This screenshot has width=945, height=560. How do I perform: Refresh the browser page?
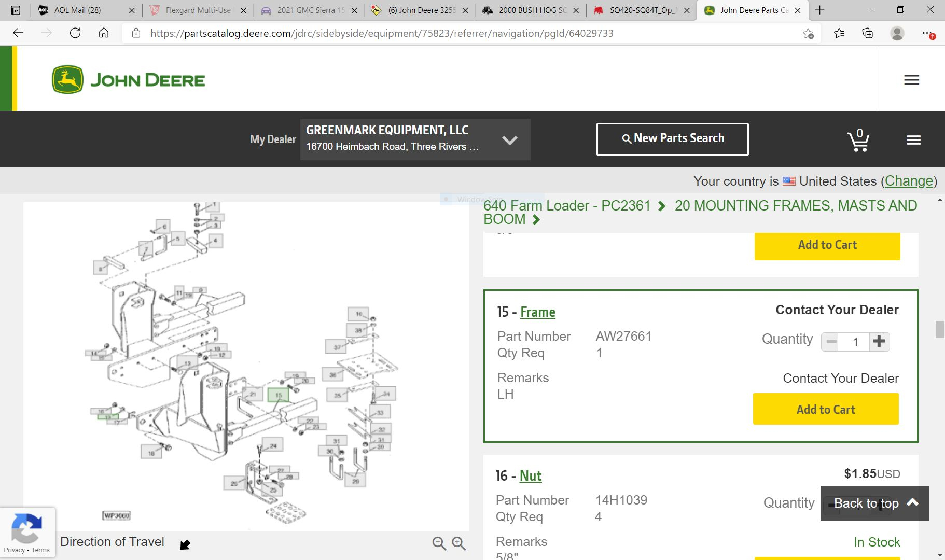75,33
